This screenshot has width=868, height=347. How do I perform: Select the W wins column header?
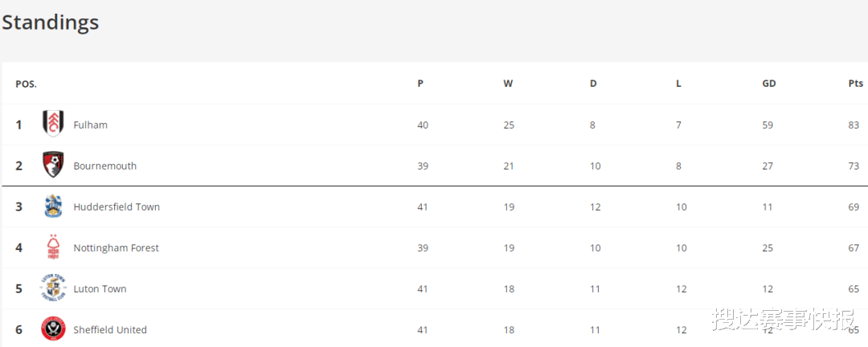pyautogui.click(x=508, y=84)
